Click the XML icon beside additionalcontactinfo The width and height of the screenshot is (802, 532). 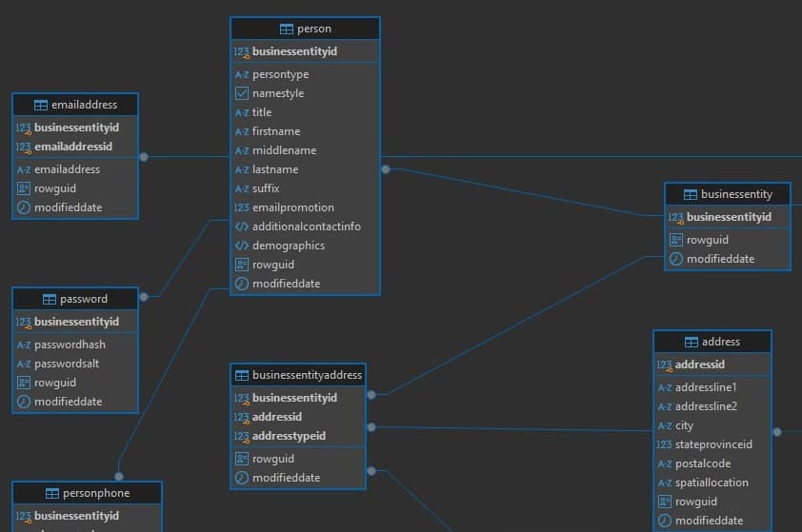(x=242, y=227)
